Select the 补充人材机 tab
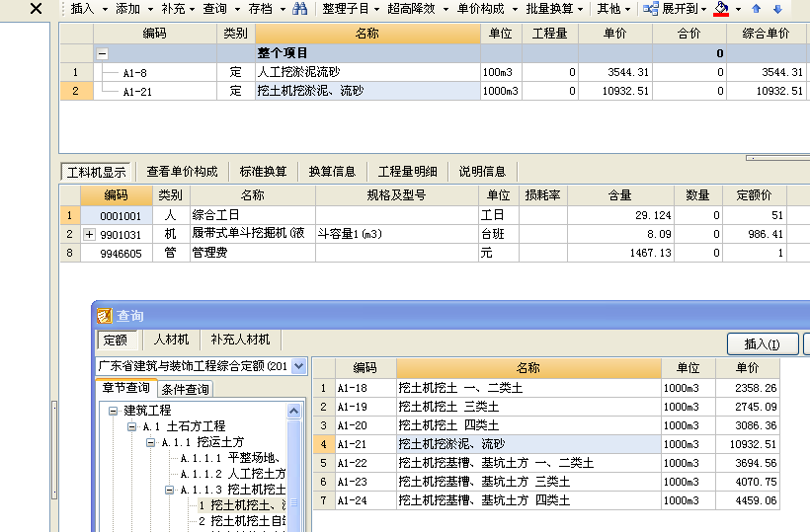 [240, 340]
